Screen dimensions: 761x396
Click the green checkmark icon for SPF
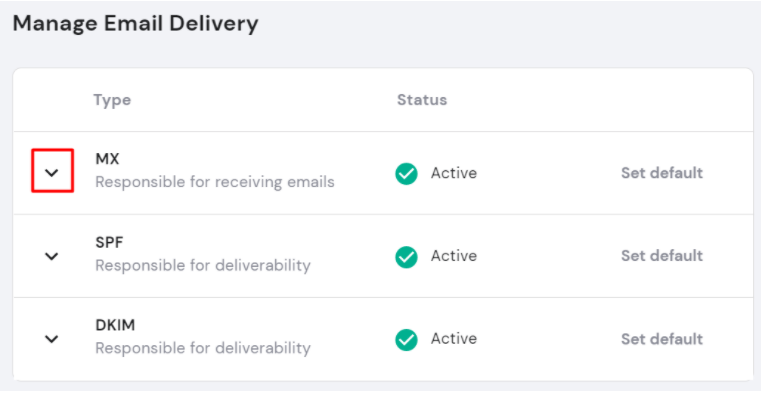[x=406, y=257]
